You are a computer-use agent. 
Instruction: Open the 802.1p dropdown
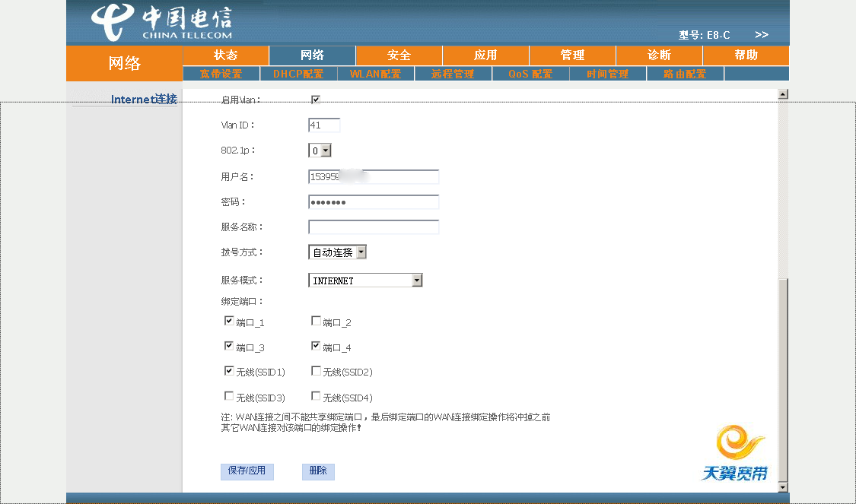click(x=320, y=150)
